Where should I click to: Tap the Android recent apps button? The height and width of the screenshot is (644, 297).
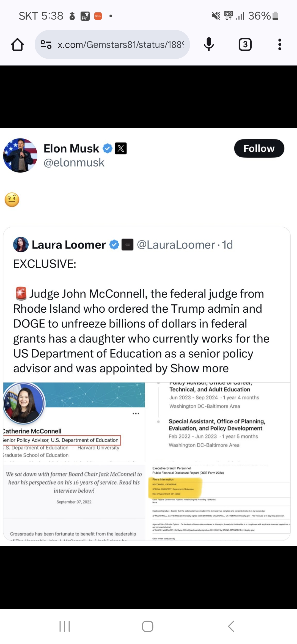click(x=65, y=626)
